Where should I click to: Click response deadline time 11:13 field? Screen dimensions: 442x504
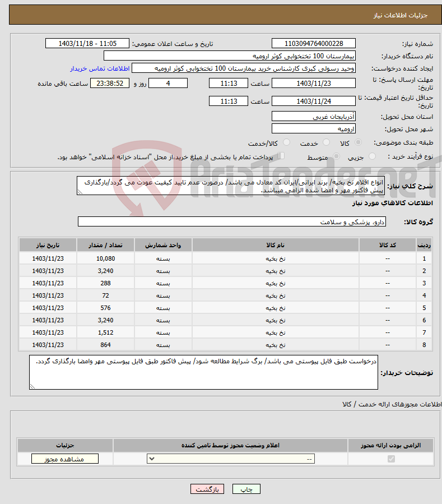pos(229,83)
